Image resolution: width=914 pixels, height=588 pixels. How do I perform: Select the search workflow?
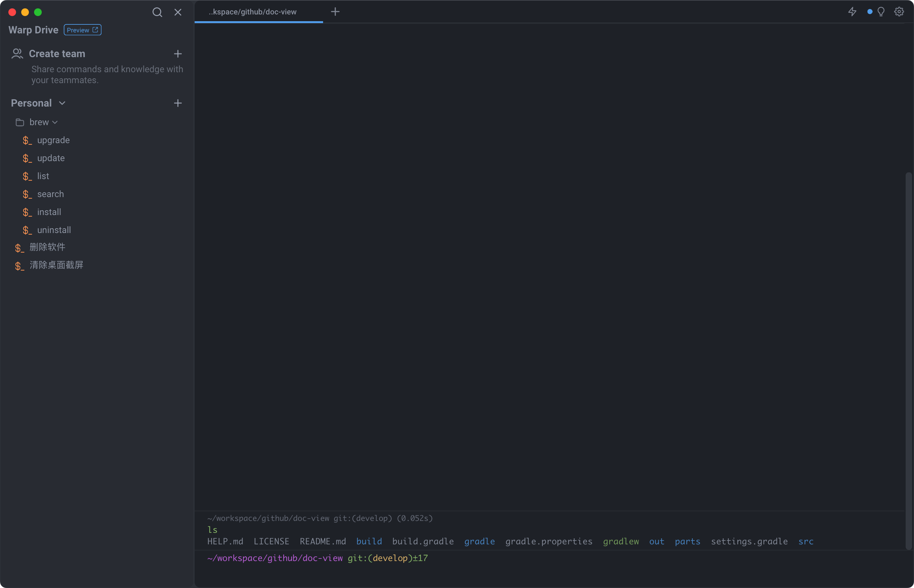coord(50,194)
